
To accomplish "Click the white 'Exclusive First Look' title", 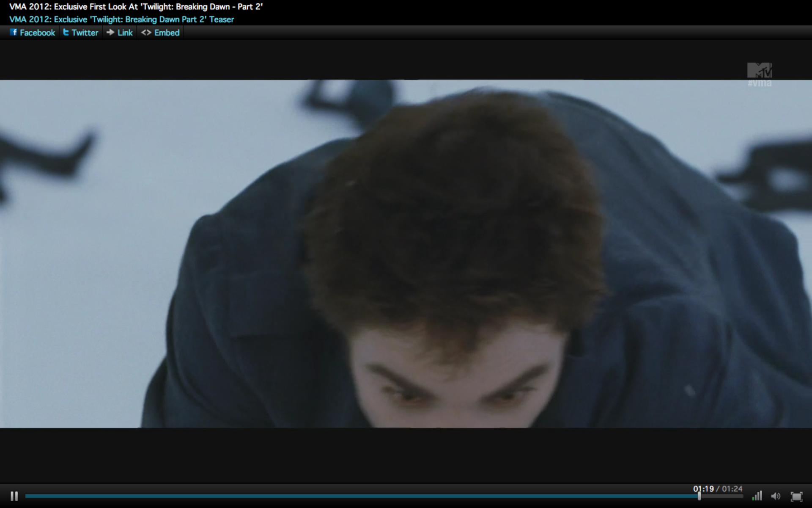I will [136, 7].
